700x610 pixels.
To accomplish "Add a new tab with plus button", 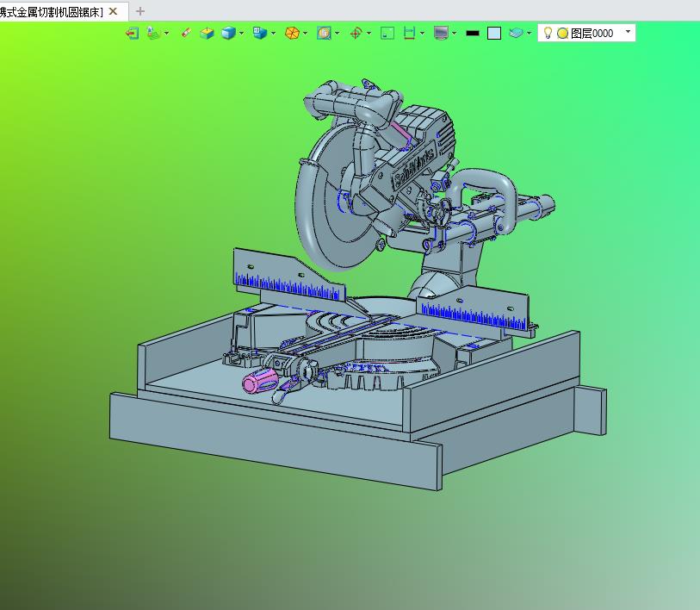I will [x=140, y=11].
